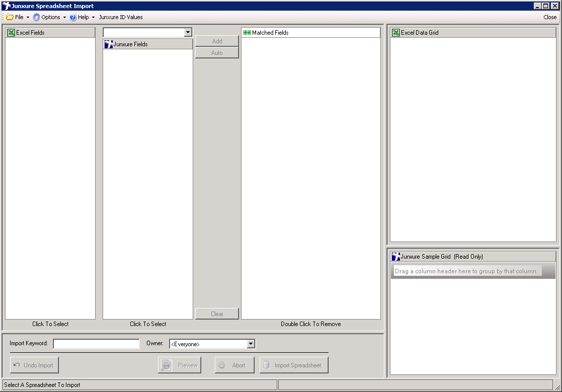
Task: Click the Undo Import button
Action: tap(34, 365)
